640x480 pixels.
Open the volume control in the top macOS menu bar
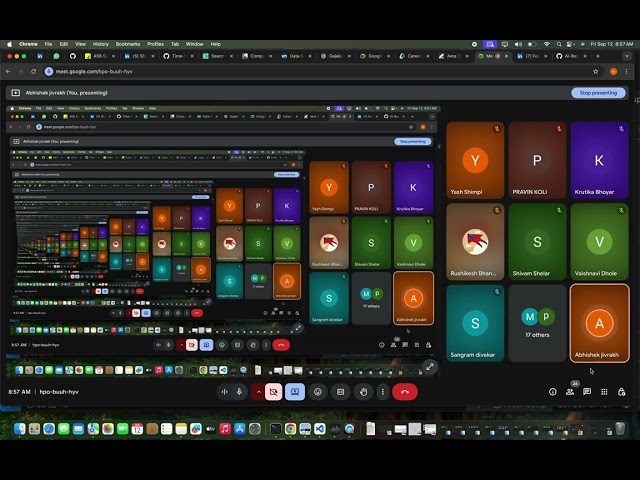(x=518, y=44)
